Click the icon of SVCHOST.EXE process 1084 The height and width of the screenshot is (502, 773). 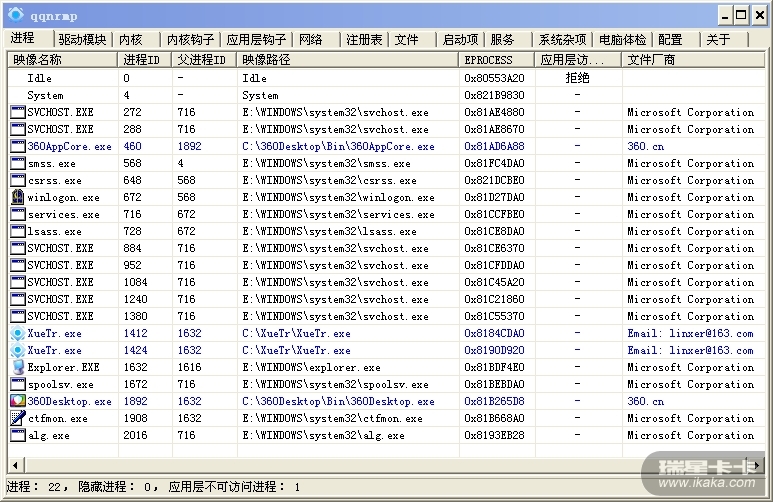[18, 282]
